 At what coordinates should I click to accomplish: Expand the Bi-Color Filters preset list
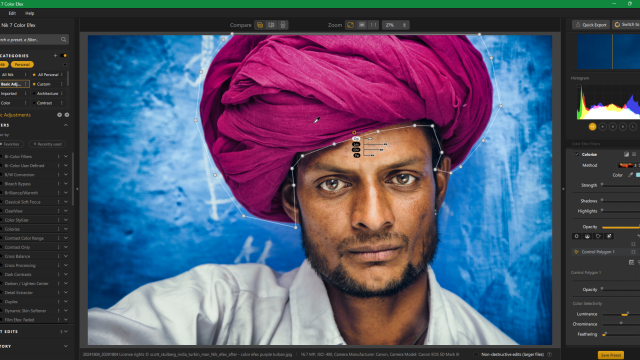66,156
